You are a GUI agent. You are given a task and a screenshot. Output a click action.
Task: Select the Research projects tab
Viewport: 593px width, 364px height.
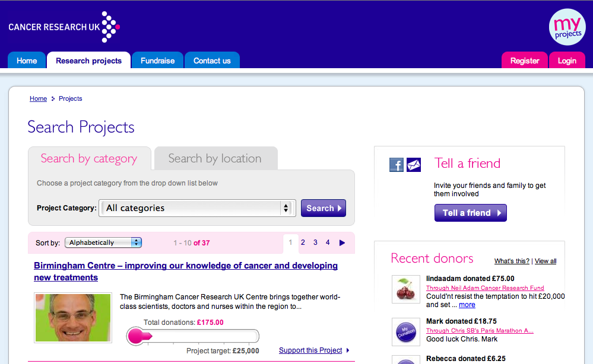pyautogui.click(x=89, y=60)
